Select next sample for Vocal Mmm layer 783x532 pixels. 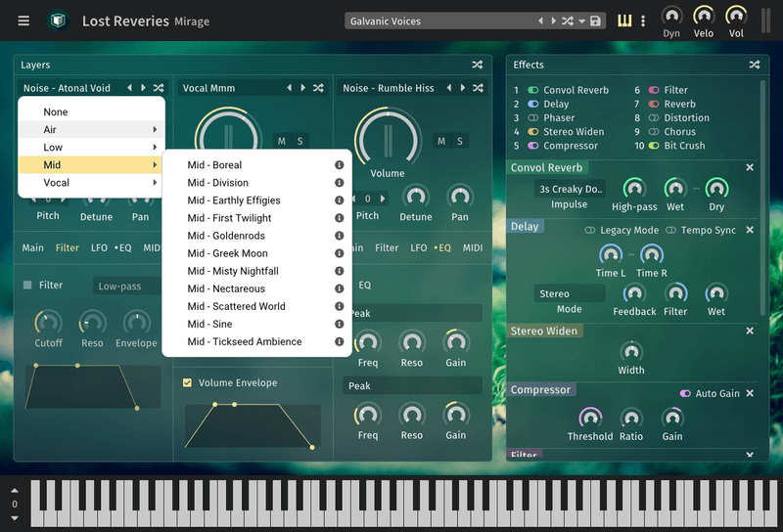pos(303,88)
